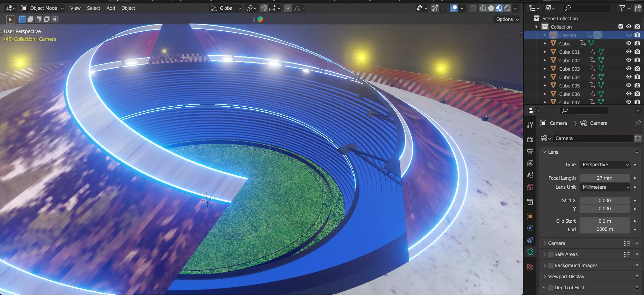Click the colorful cube icon in viewport header
Image resolution: width=644 pixels, height=295 pixels.
[x=260, y=19]
